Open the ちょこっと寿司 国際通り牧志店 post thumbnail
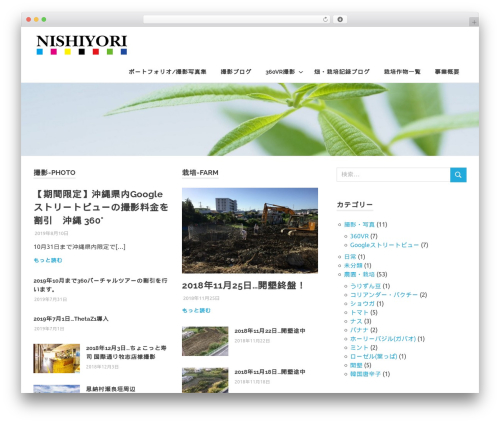500x423 pixels. [x=57, y=358]
